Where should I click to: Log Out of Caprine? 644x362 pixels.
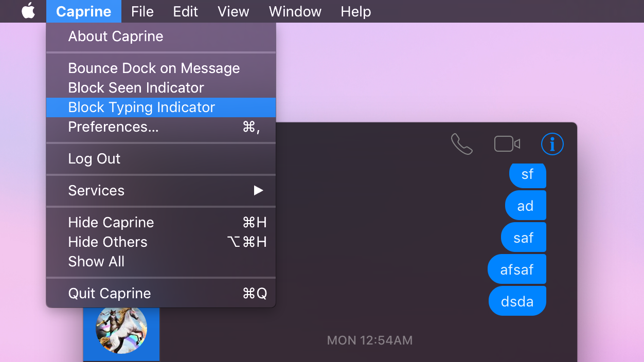click(x=94, y=158)
